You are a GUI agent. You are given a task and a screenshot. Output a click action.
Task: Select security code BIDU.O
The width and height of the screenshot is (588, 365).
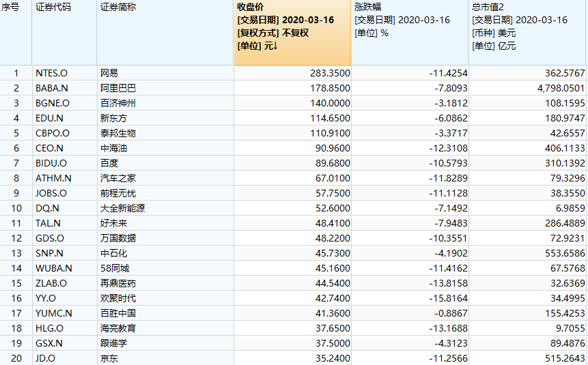coord(51,163)
